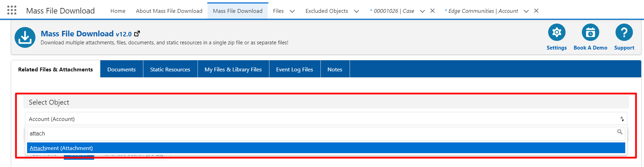Viewport: 644px width, 167px height.
Task: Choose Attachment (Attachment) from the results
Action: point(326,148)
